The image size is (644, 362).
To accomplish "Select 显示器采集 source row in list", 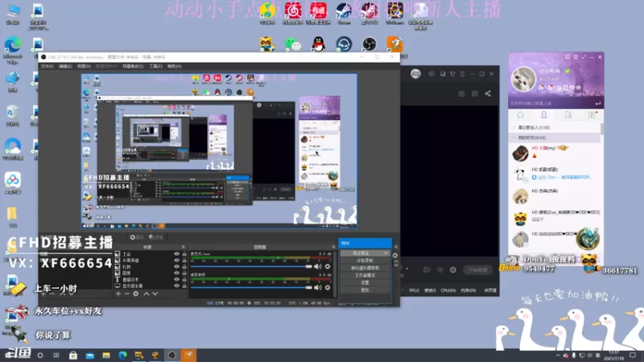I will click(x=151, y=286).
